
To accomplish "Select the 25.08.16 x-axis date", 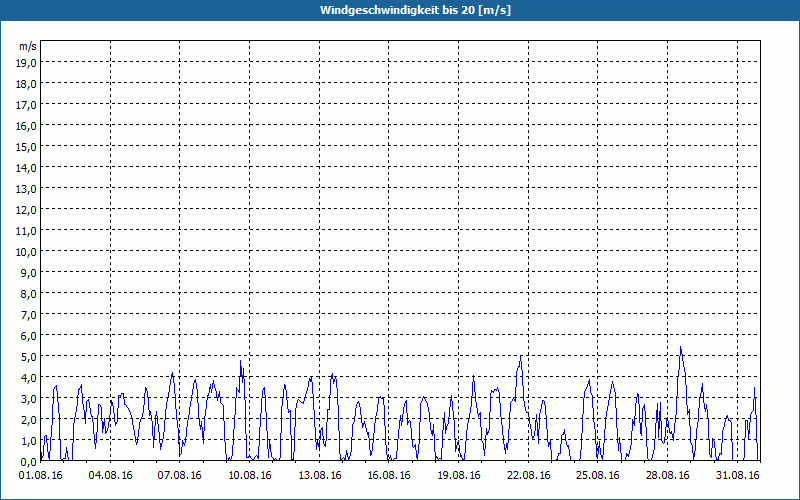I will coord(598,476).
